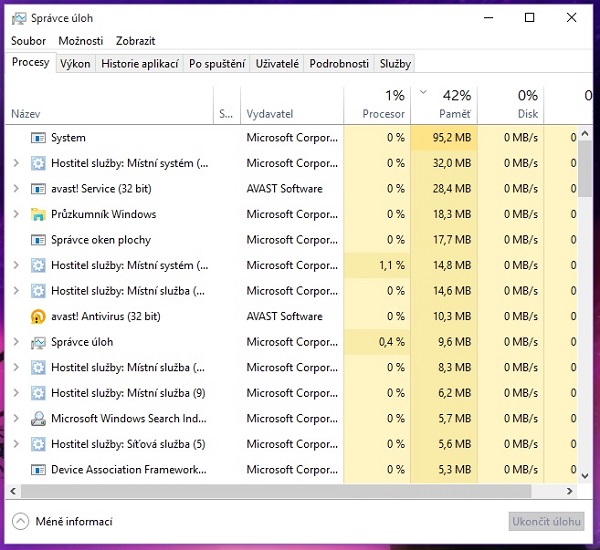This screenshot has width=600, height=550.
Task: Open the Služby tab
Action: coord(395,63)
